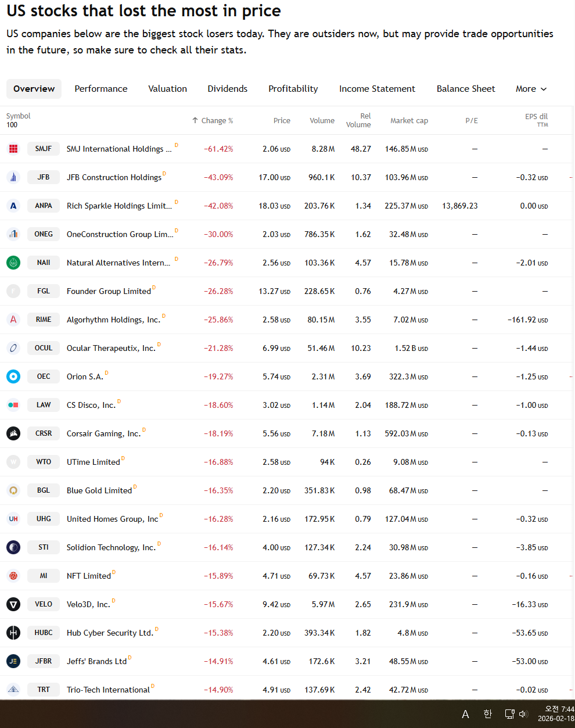Click the ONEG company logo icon
Viewport: 575px width, 728px height.
tap(13, 234)
